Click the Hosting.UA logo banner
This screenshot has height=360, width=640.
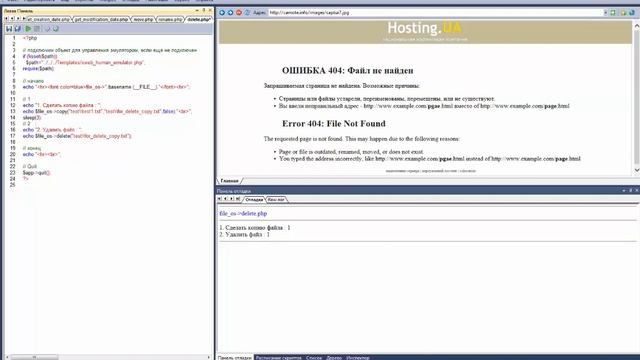425,31
